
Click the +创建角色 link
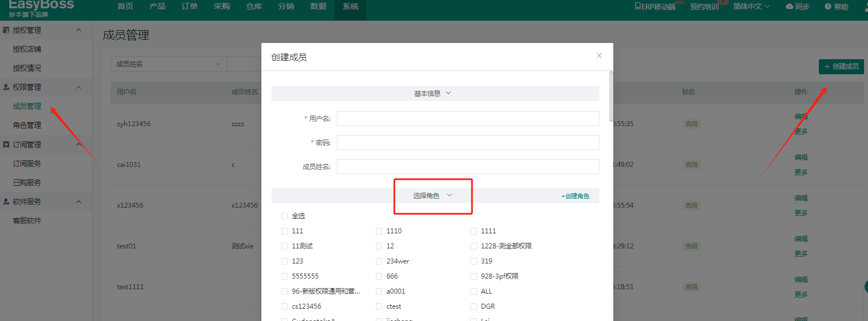pos(575,197)
